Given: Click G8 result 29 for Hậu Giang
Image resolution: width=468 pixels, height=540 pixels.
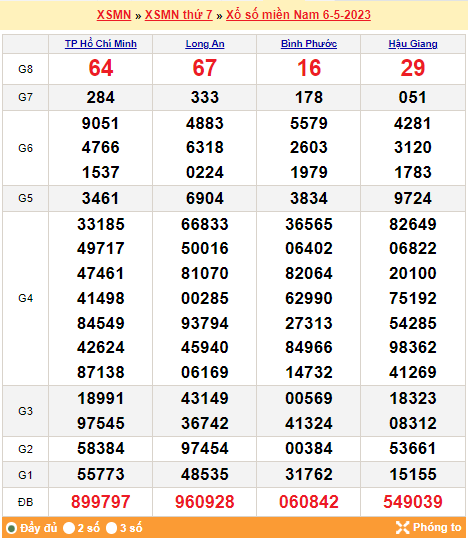Looking at the screenshot, I should click(413, 68).
